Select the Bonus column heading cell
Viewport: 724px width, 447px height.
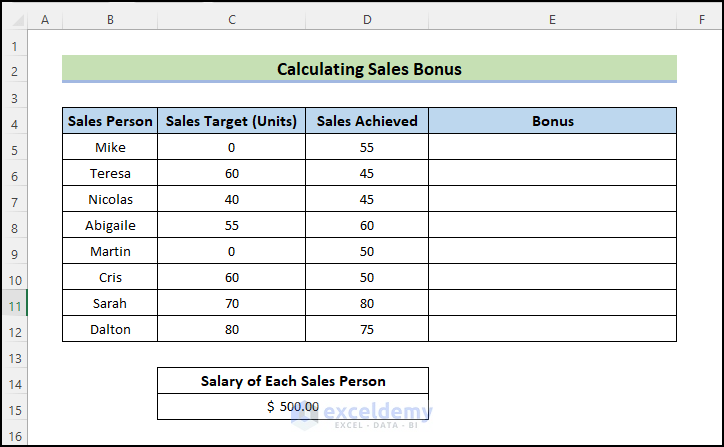coord(552,121)
